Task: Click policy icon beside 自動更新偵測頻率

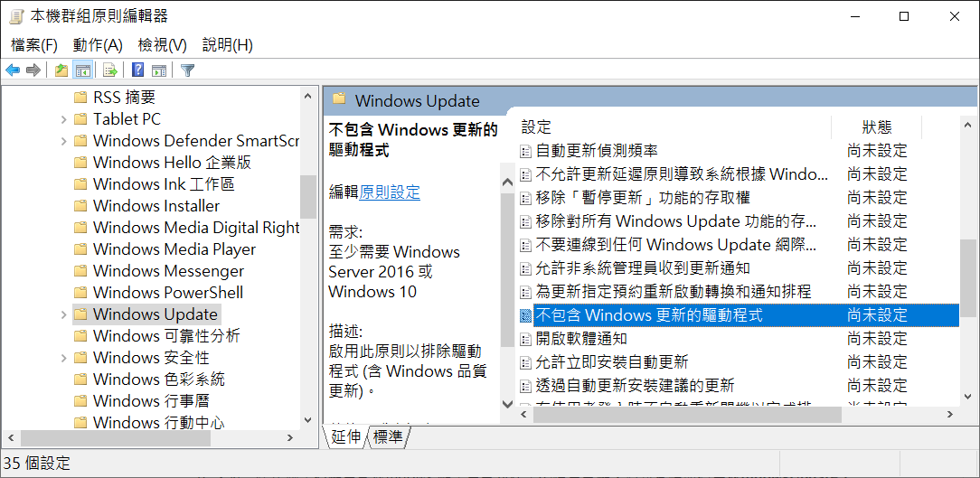Action: 526,151
